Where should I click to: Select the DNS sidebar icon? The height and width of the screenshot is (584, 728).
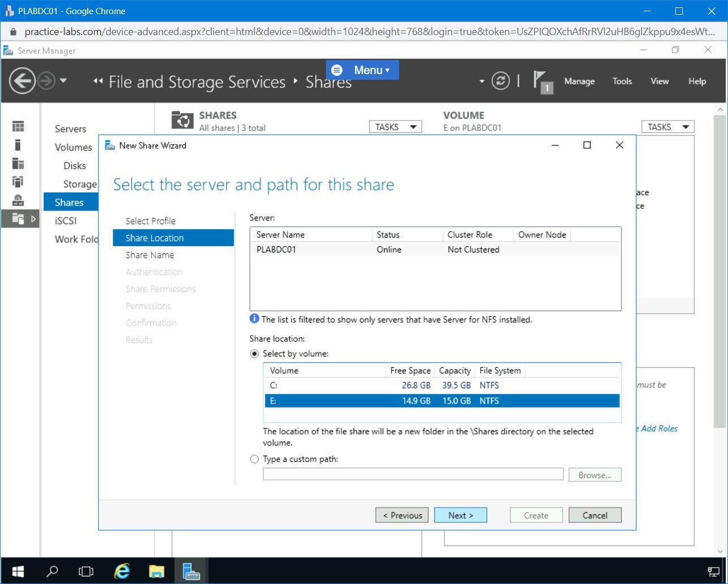click(18, 200)
